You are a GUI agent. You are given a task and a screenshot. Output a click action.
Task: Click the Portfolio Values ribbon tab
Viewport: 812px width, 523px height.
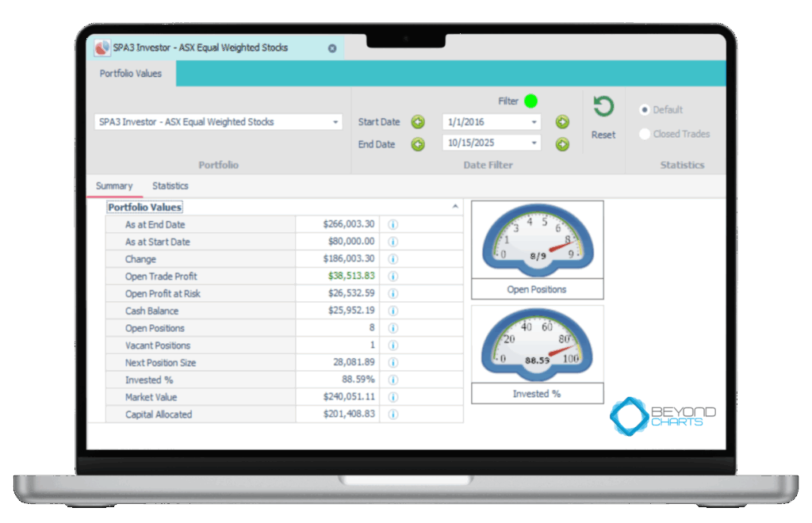[131, 74]
